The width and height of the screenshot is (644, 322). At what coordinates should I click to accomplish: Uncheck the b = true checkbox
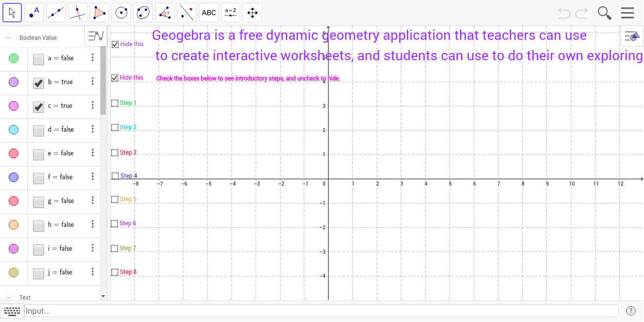pyautogui.click(x=38, y=83)
